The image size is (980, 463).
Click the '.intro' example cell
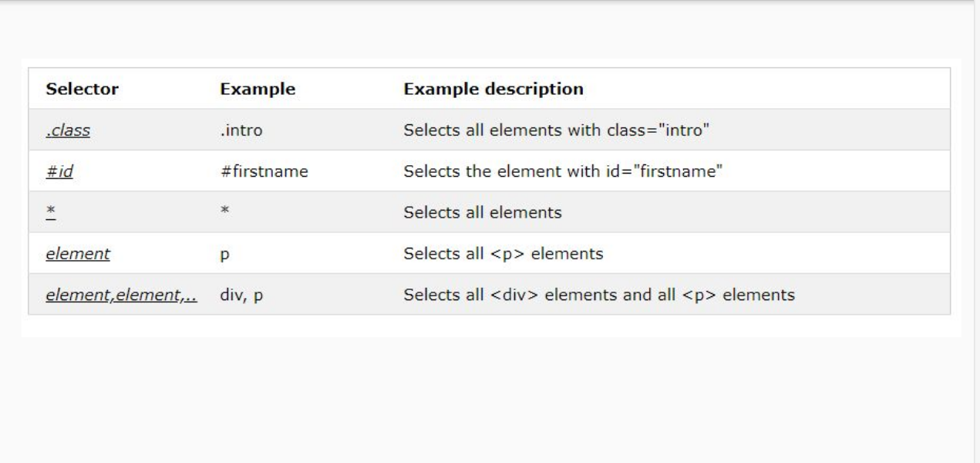coord(241,131)
